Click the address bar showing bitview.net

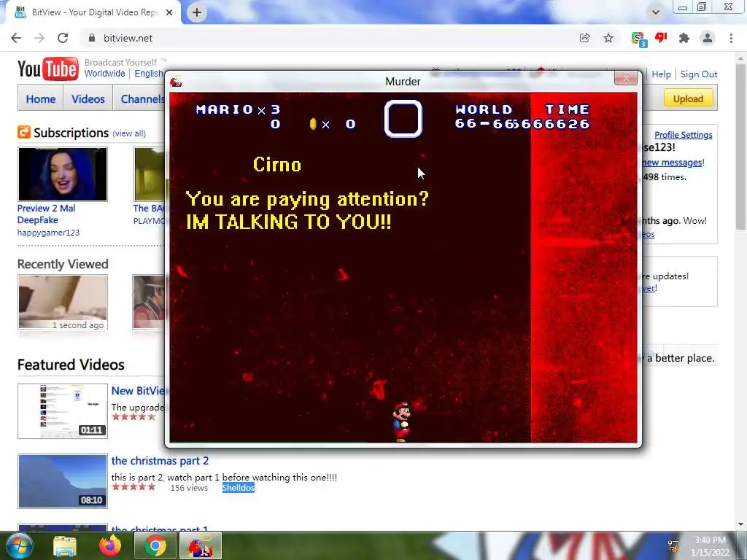tap(329, 38)
